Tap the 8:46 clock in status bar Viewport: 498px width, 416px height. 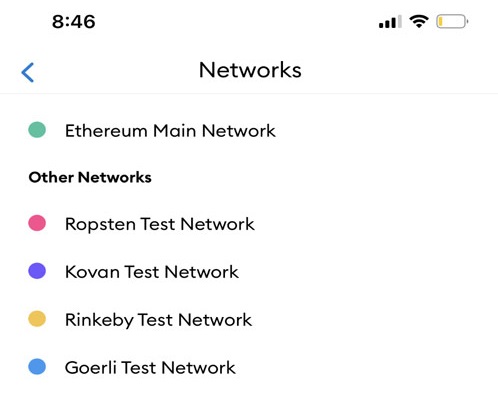pyautogui.click(x=74, y=22)
